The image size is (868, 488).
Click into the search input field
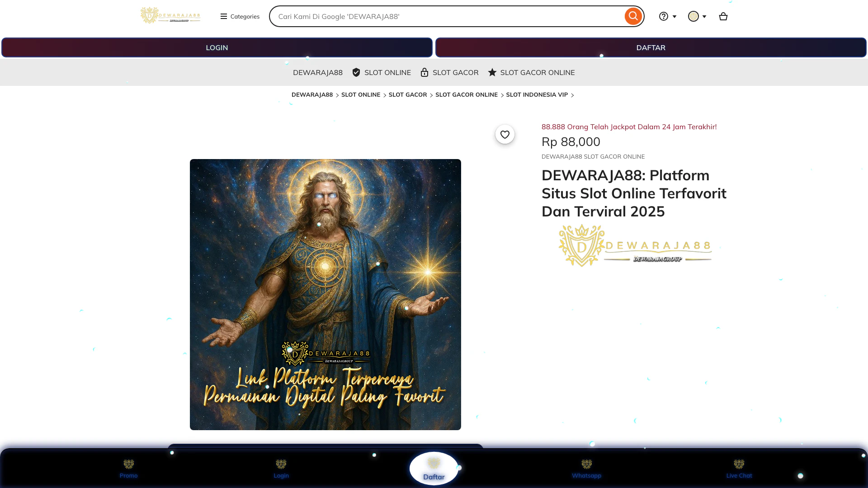click(448, 16)
